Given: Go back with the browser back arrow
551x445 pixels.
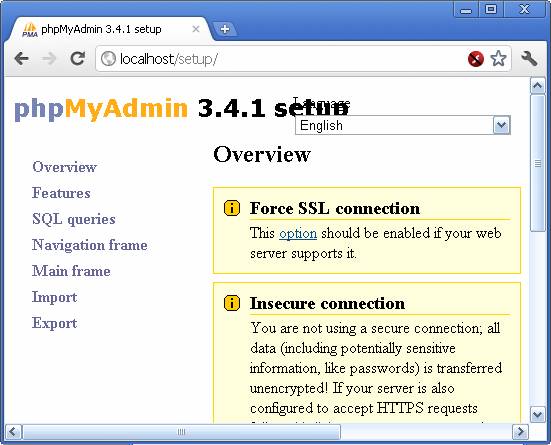Looking at the screenshot, I should click(x=22, y=59).
